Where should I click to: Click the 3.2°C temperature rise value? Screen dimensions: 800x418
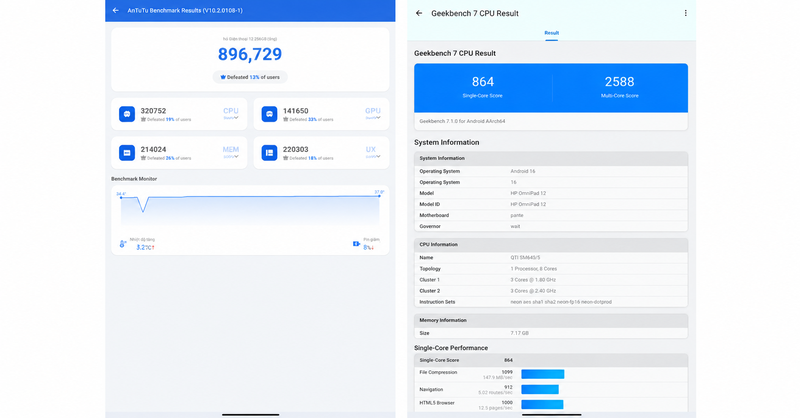(145, 248)
